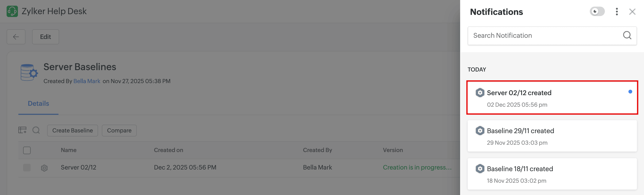The image size is (644, 195).
Task: Open the gear settings for Server 02/12
Action: 44,168
